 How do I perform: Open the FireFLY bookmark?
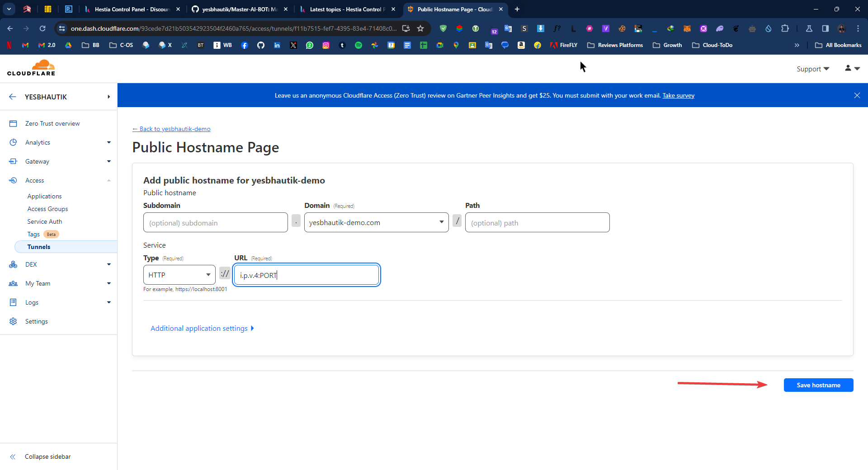tap(564, 45)
